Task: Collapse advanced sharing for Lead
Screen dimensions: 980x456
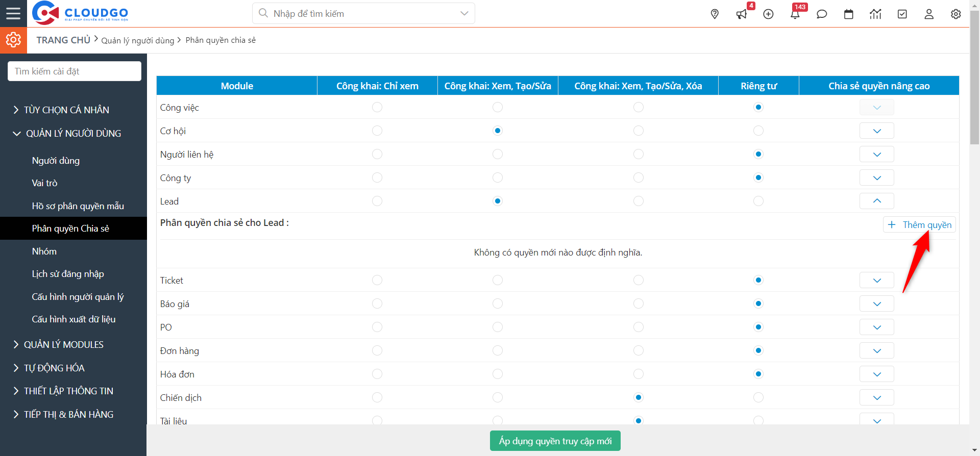Action: pyautogui.click(x=877, y=201)
